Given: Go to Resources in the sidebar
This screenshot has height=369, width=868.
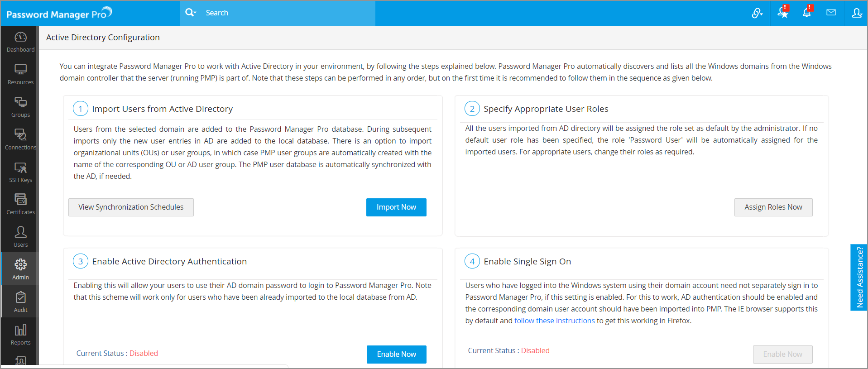Looking at the screenshot, I should coord(20,75).
